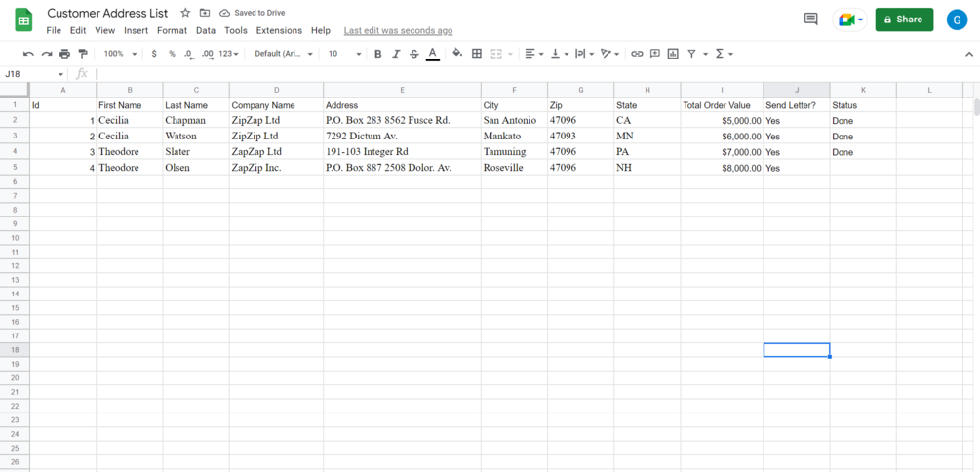Activate the Paint format roller icon

[83, 54]
